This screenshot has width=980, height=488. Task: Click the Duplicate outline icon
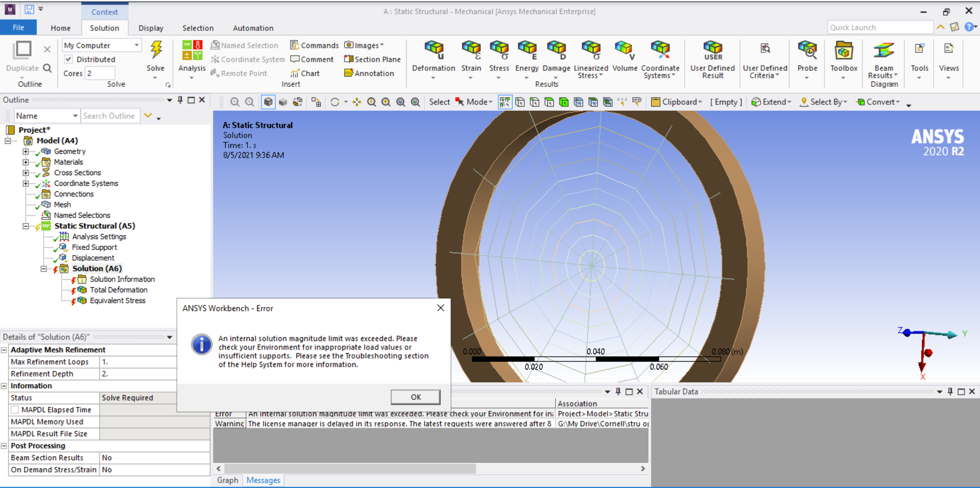coord(22,50)
